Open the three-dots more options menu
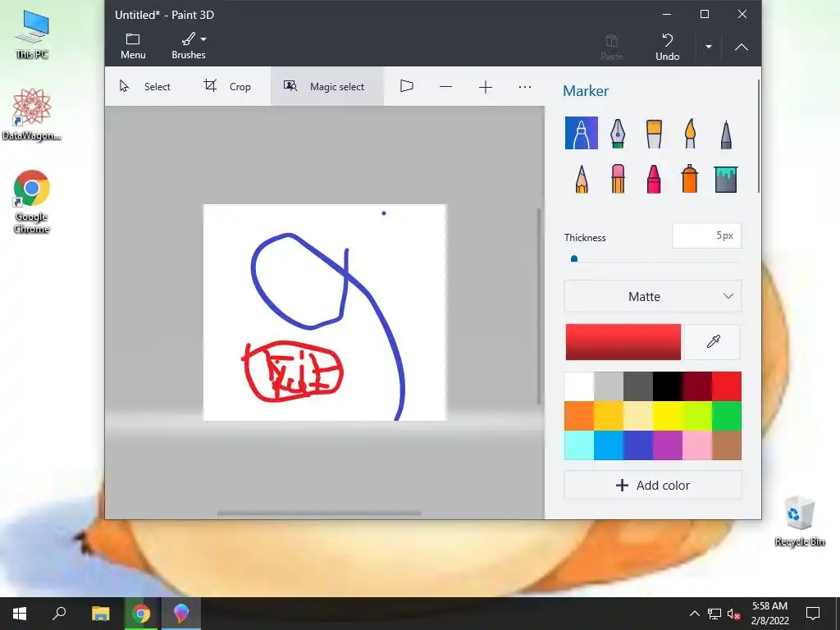Image resolution: width=840 pixels, height=630 pixels. pyautogui.click(x=525, y=87)
